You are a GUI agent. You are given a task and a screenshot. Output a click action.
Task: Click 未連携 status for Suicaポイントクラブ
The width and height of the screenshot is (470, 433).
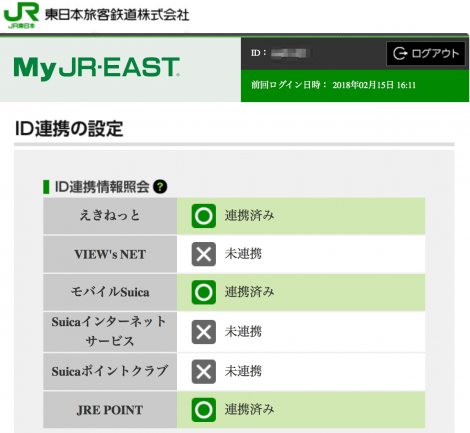click(243, 371)
